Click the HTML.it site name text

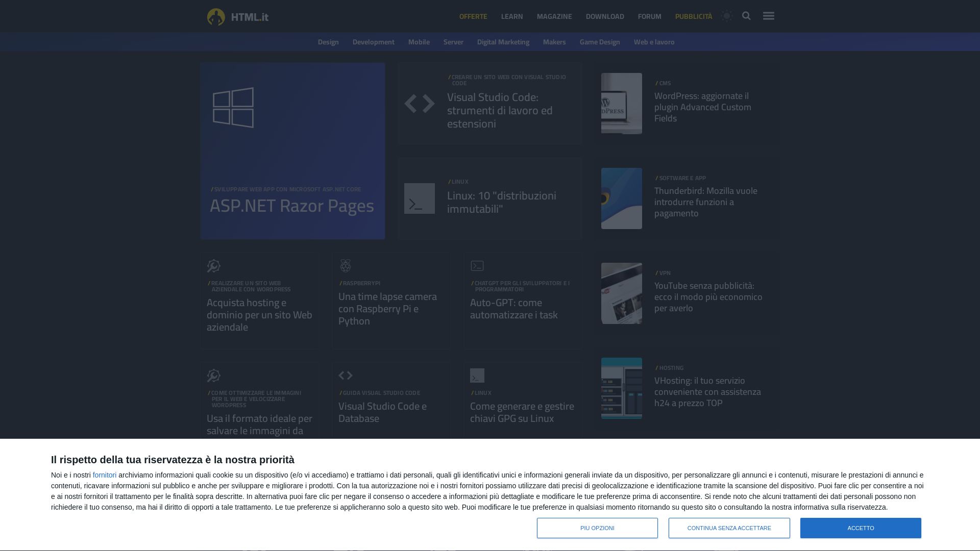pyautogui.click(x=250, y=17)
